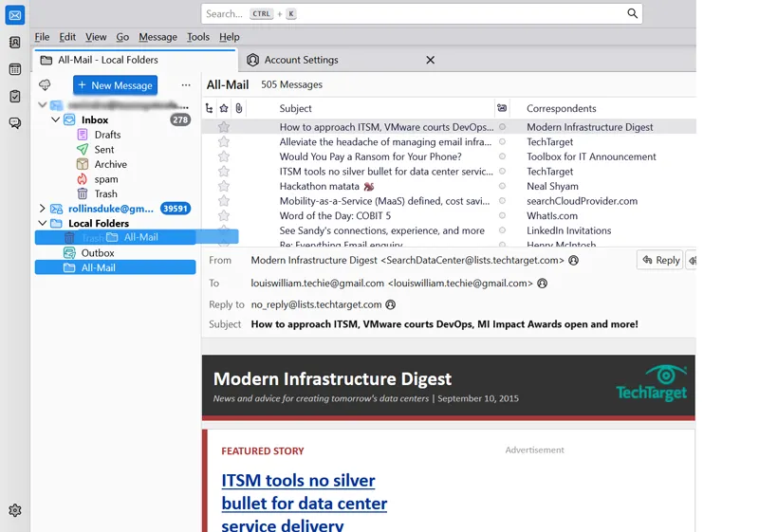Collapse the Inbox folder tree
This screenshot has height=532, width=759.
tap(55, 120)
